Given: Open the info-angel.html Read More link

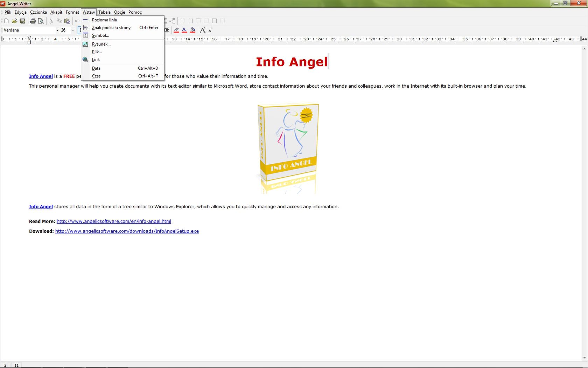Looking at the screenshot, I should 114,221.
